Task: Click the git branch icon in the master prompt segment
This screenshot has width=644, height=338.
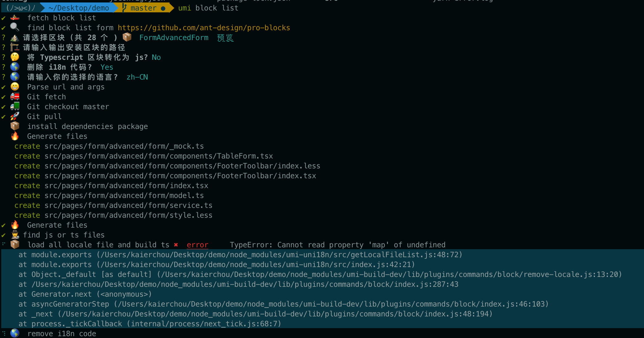Action: pos(124,8)
